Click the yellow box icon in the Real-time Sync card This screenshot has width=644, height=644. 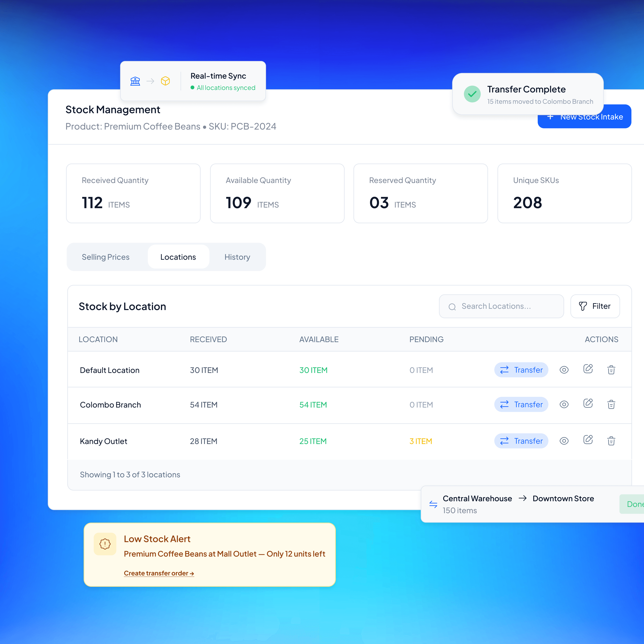(x=165, y=81)
